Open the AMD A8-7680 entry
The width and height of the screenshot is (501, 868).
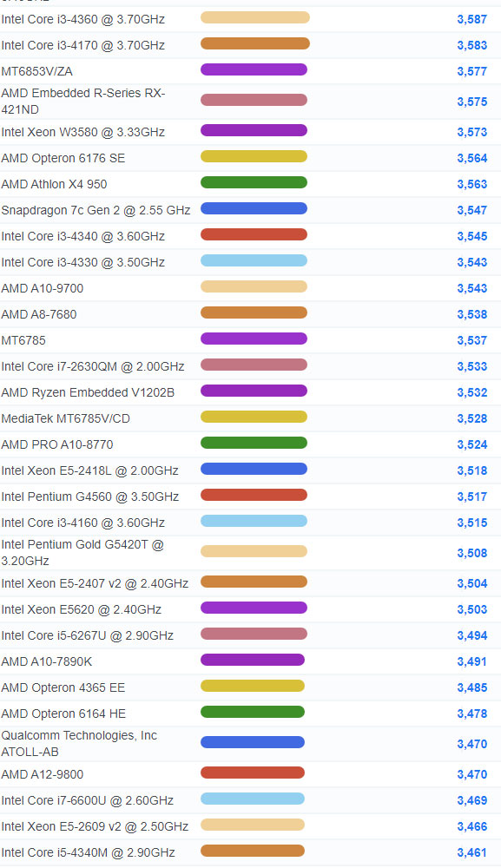coord(39,314)
